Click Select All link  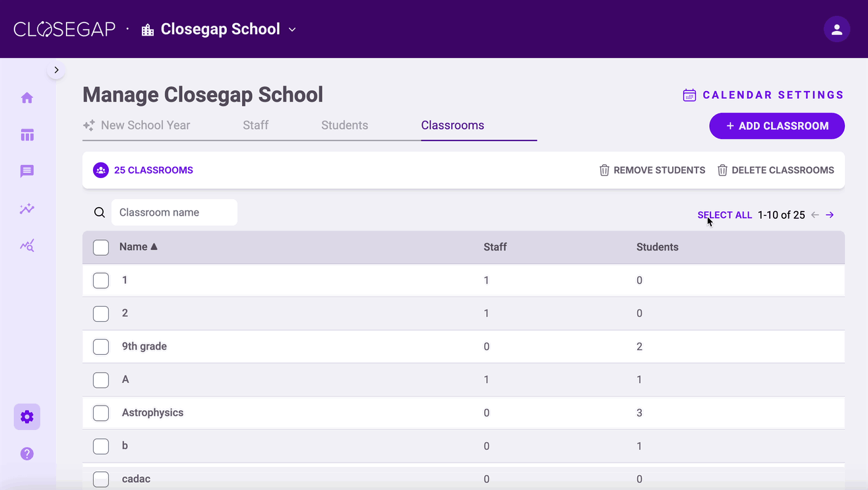(x=725, y=215)
